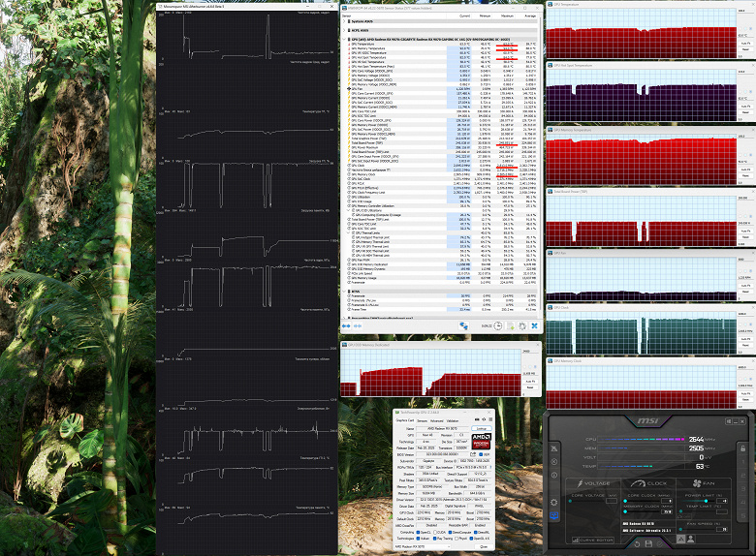Open the Afterburner hardware monitor icon
The image size is (756, 556).
pyautogui.click(x=554, y=515)
